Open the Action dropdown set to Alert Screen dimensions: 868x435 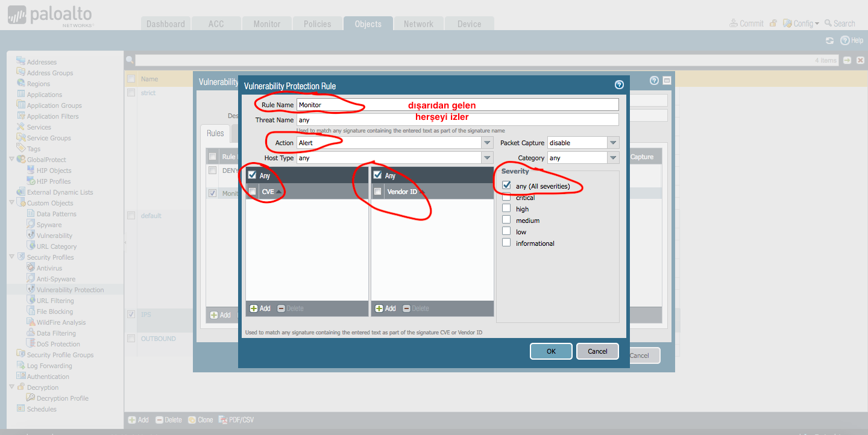(x=487, y=143)
